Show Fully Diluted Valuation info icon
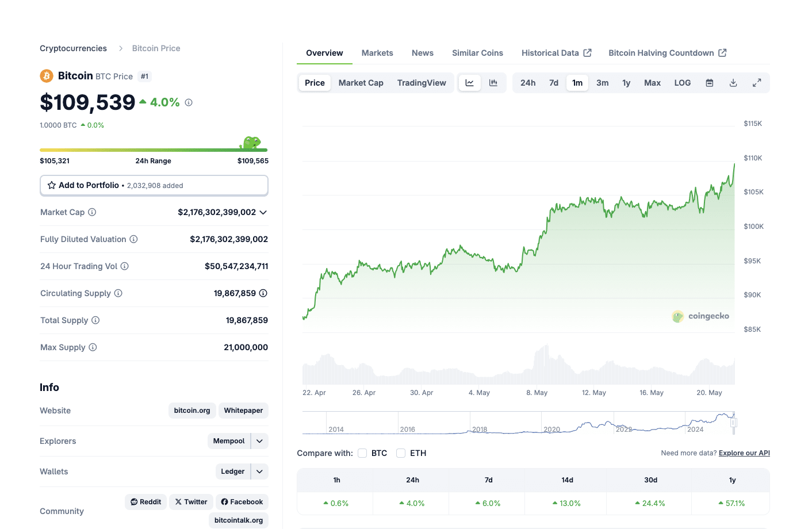812x529 pixels. coord(133,239)
